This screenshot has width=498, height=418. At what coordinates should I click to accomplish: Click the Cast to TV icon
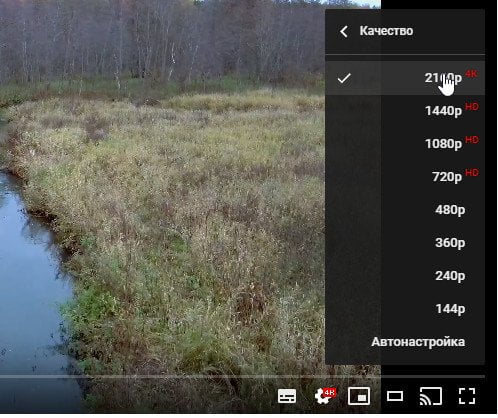click(x=431, y=396)
